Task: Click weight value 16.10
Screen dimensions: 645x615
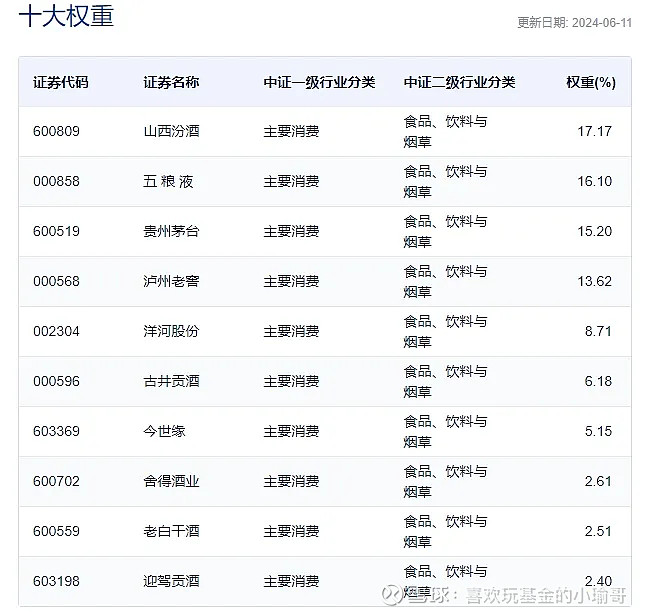Action: pyautogui.click(x=594, y=181)
